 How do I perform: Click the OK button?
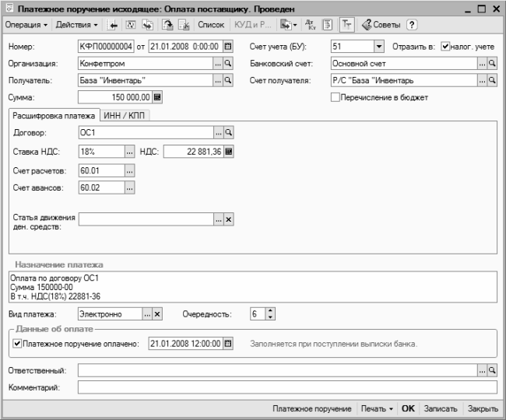click(408, 408)
